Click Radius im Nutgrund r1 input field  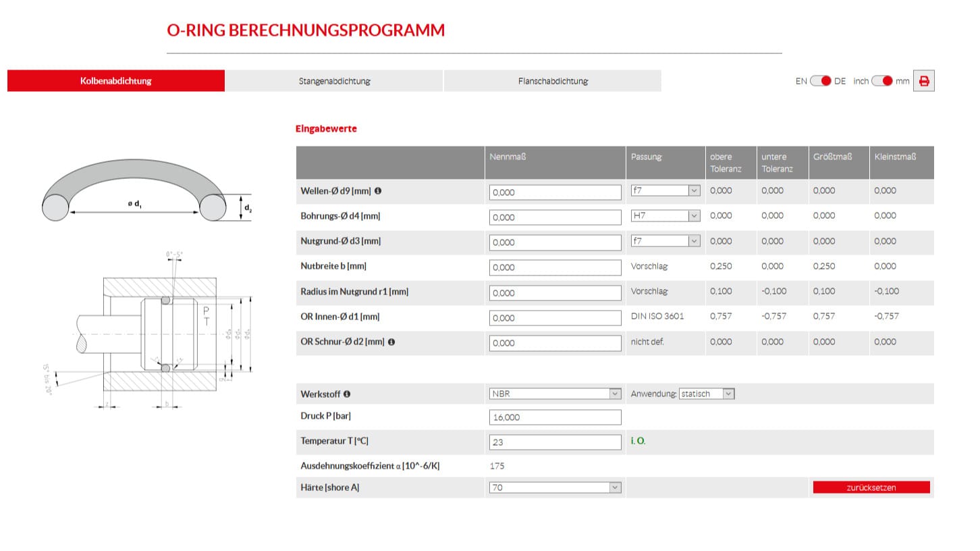[555, 293]
